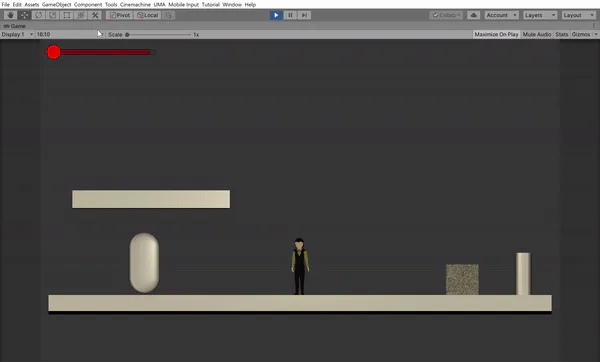
Task: Select the Hand tool icon
Action: tap(10, 15)
